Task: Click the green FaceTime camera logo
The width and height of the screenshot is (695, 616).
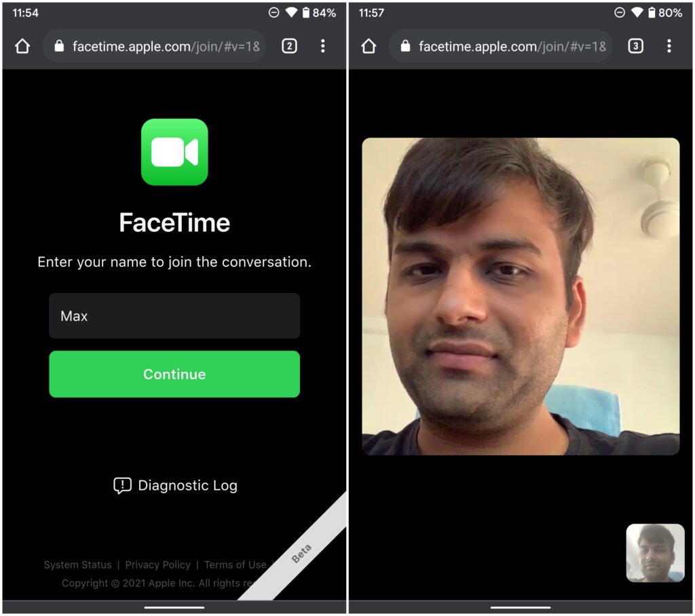Action: (x=174, y=152)
